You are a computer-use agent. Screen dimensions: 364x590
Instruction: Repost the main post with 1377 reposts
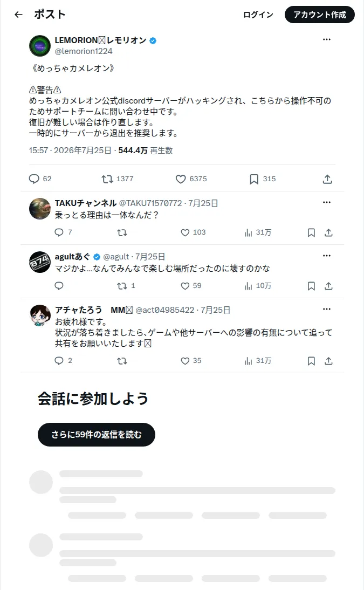coord(118,179)
